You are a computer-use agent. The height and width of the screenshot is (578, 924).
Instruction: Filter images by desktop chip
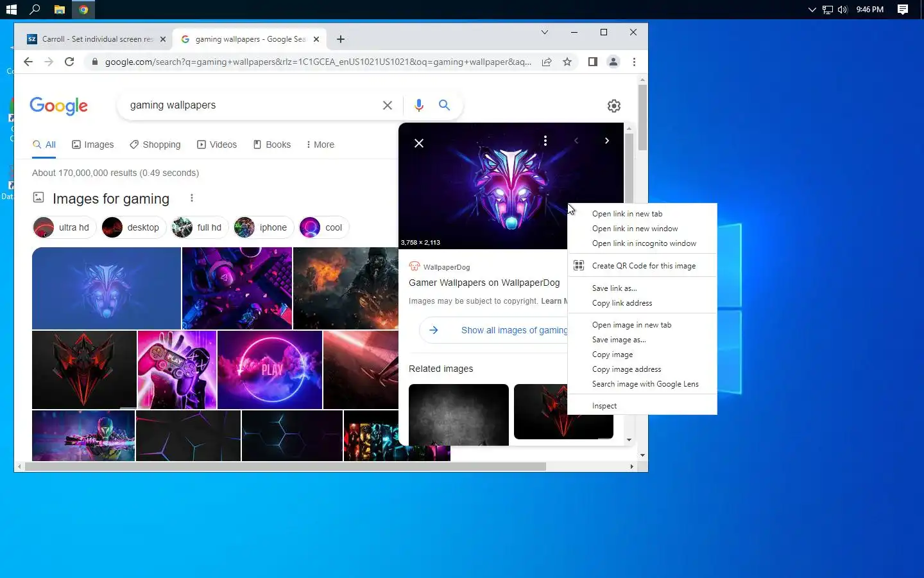click(133, 227)
